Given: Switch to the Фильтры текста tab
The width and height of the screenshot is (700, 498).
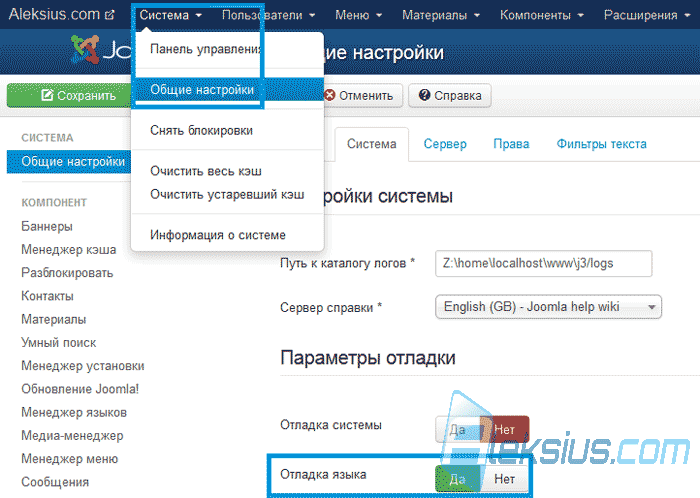Looking at the screenshot, I should (601, 144).
